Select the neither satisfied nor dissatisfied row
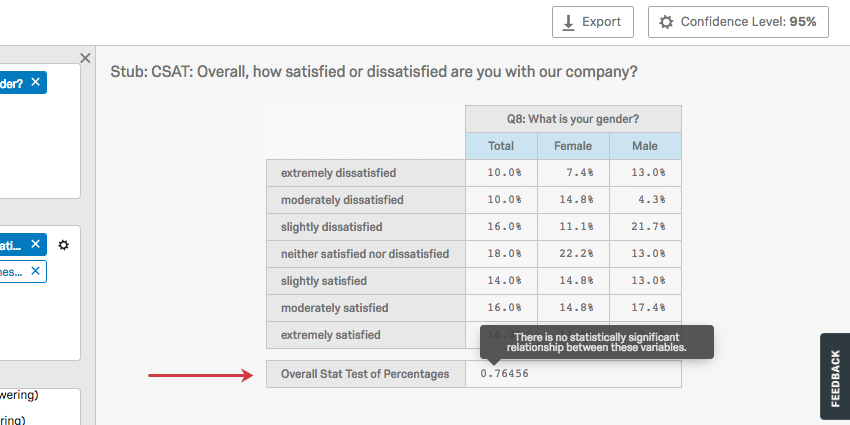Viewport: 850px width, 425px height. click(x=365, y=254)
